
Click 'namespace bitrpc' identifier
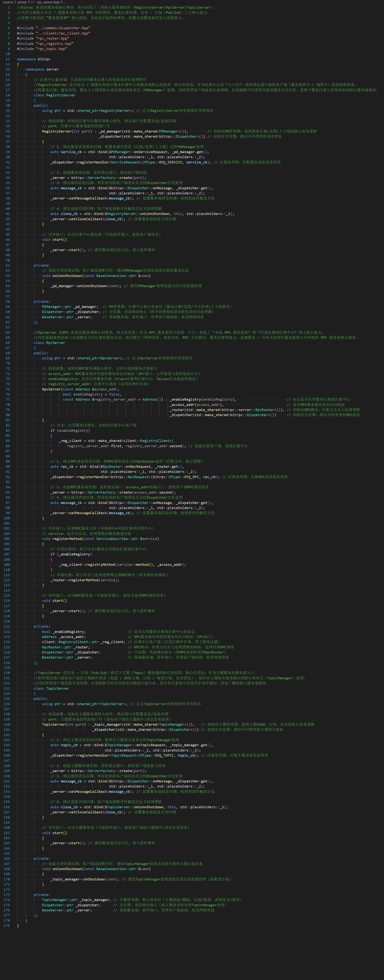click(x=44, y=59)
